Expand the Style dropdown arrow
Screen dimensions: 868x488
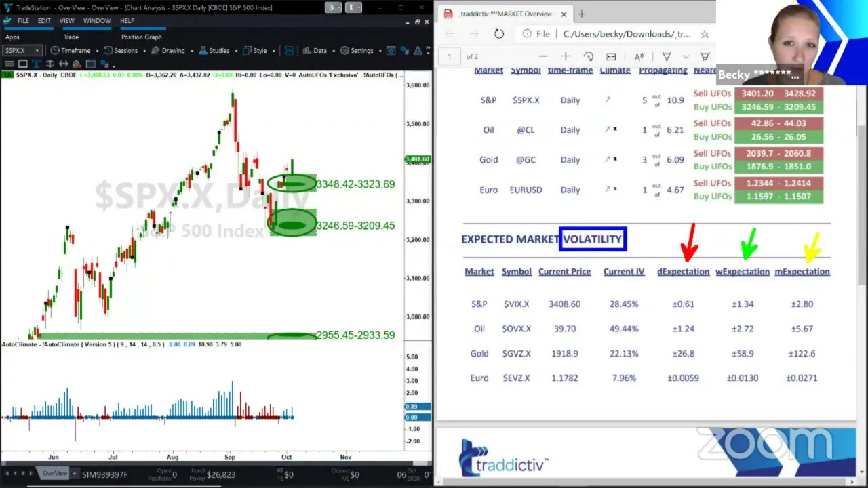tap(273, 51)
